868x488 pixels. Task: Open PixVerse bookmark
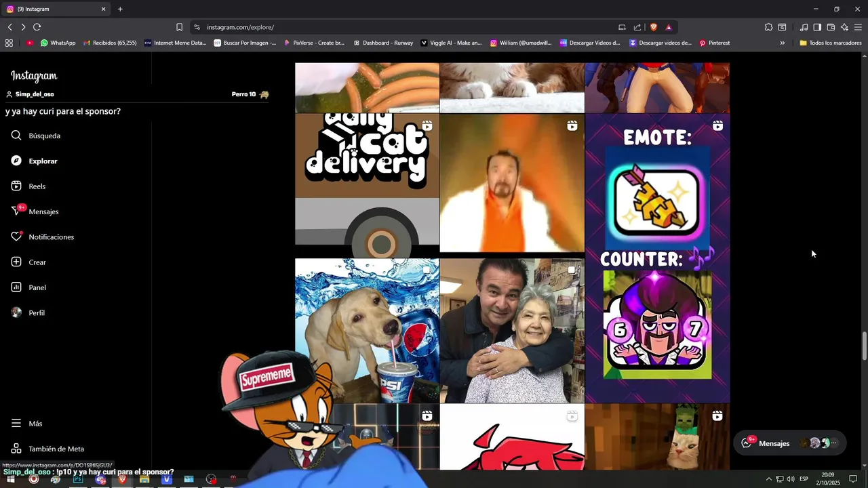click(x=314, y=43)
